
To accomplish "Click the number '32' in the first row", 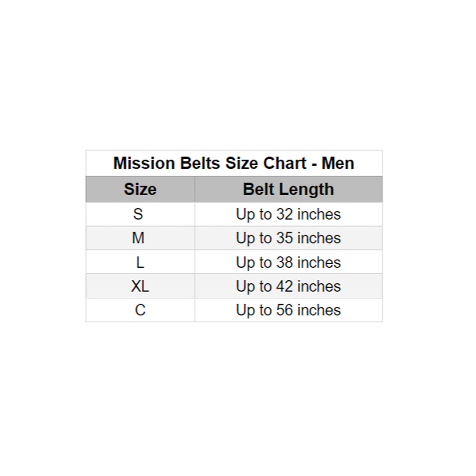I will tap(285, 214).
